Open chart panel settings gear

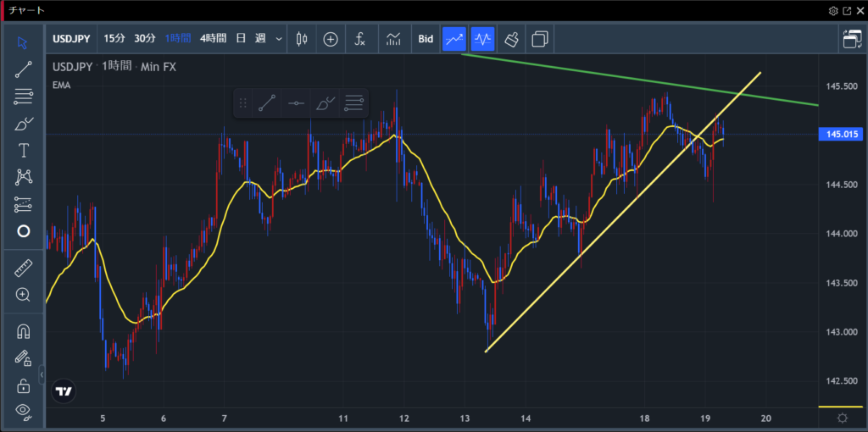pos(833,10)
